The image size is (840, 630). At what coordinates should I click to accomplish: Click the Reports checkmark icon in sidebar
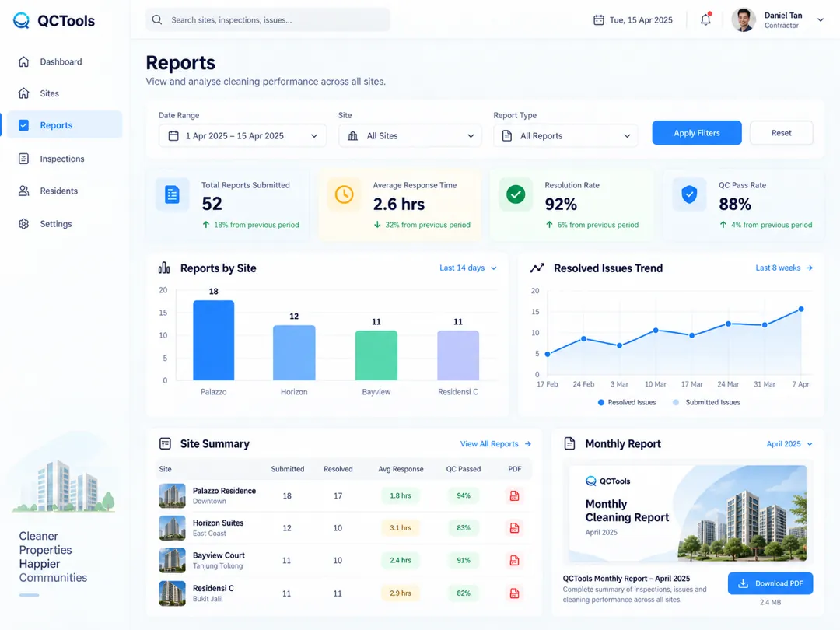point(23,124)
